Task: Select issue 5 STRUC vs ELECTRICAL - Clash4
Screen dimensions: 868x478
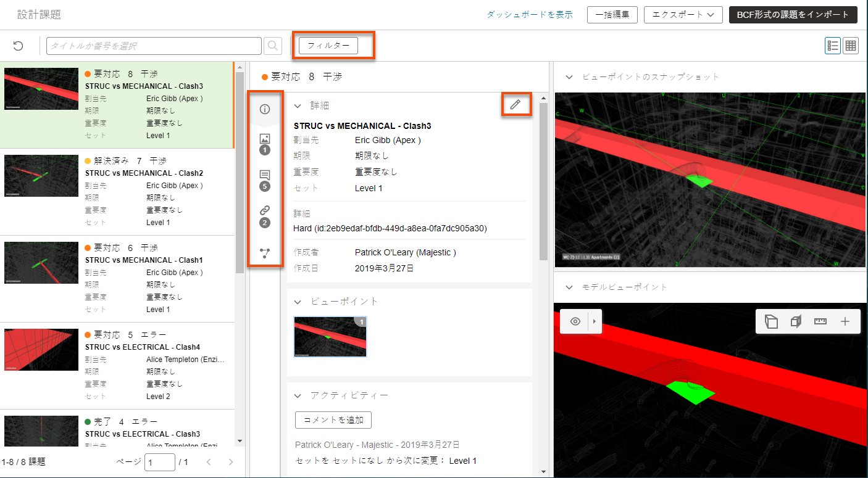Action: (117, 366)
